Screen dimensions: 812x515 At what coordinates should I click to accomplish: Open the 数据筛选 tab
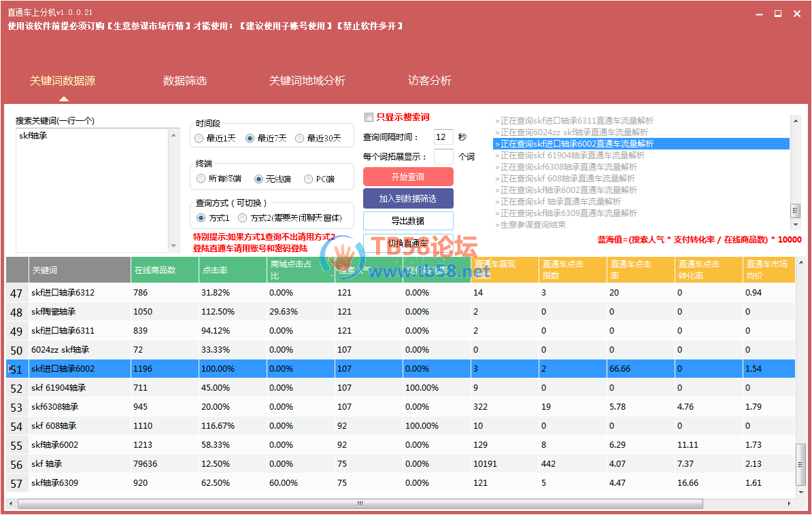(185, 81)
